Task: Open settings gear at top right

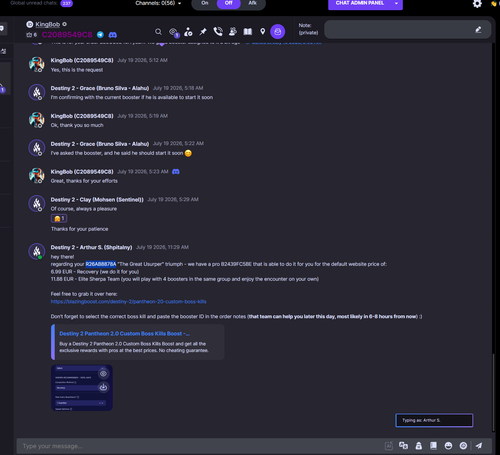Action: click(477, 4)
